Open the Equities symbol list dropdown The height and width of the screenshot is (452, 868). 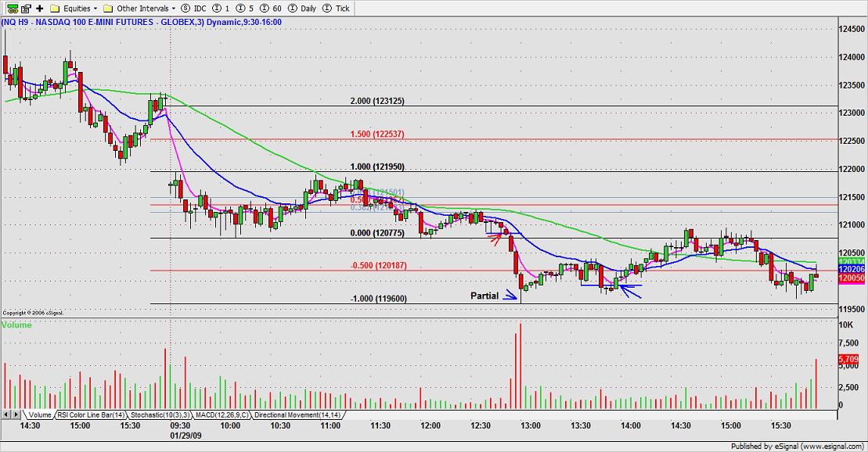point(74,9)
